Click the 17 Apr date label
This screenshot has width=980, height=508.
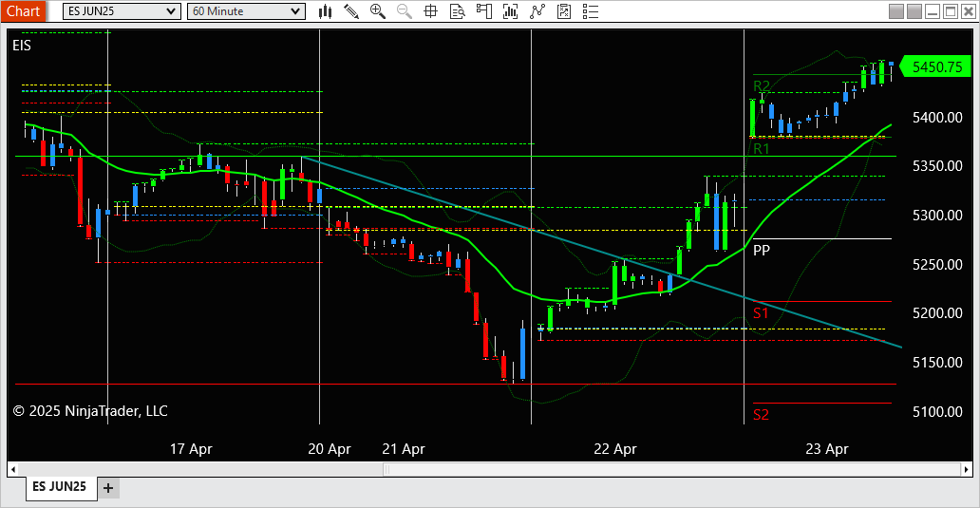point(191,448)
